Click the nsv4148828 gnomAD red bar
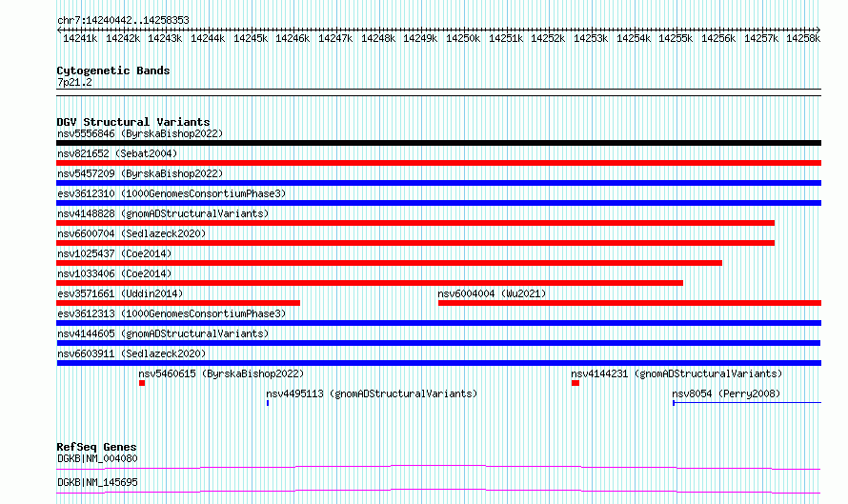Viewport: 848px width, 504px height. (415, 223)
